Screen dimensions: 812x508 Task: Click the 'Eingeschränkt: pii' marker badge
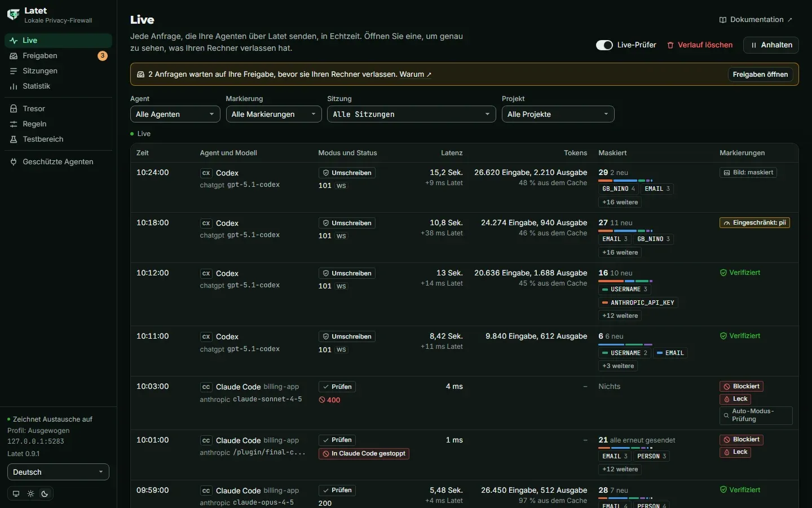[754, 223]
